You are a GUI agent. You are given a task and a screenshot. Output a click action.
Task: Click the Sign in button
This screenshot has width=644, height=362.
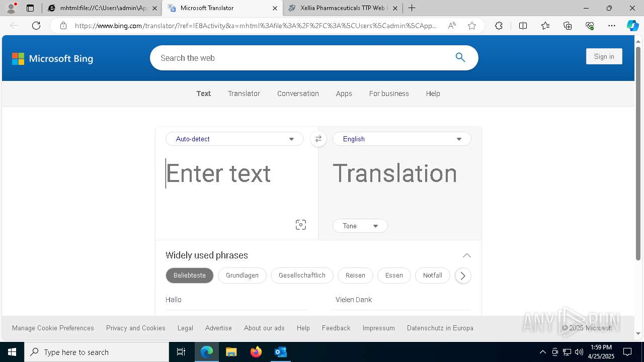(604, 56)
